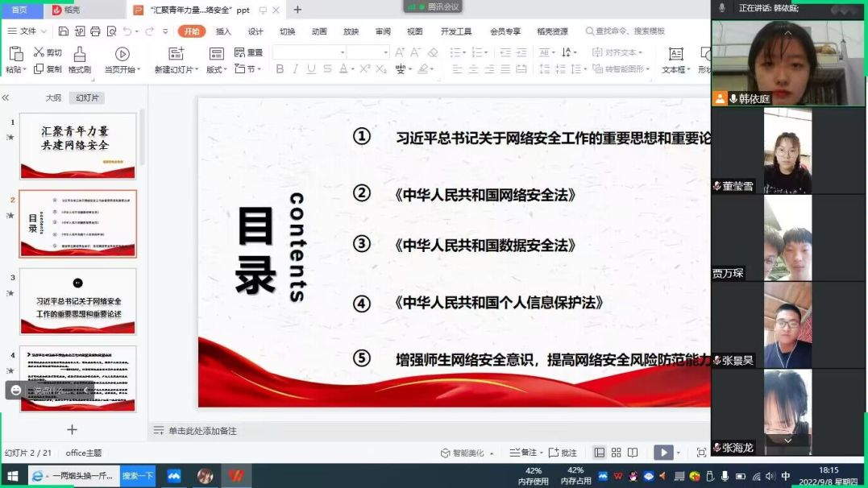Click the Print icon in quick access toolbar
The height and width of the screenshot is (488, 868).
[95, 31]
